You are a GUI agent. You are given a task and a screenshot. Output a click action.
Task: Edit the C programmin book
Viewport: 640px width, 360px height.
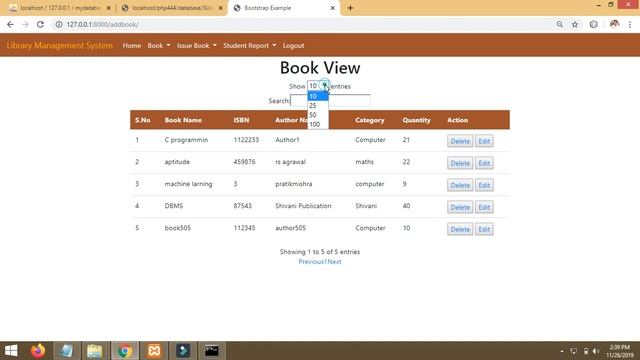click(484, 141)
